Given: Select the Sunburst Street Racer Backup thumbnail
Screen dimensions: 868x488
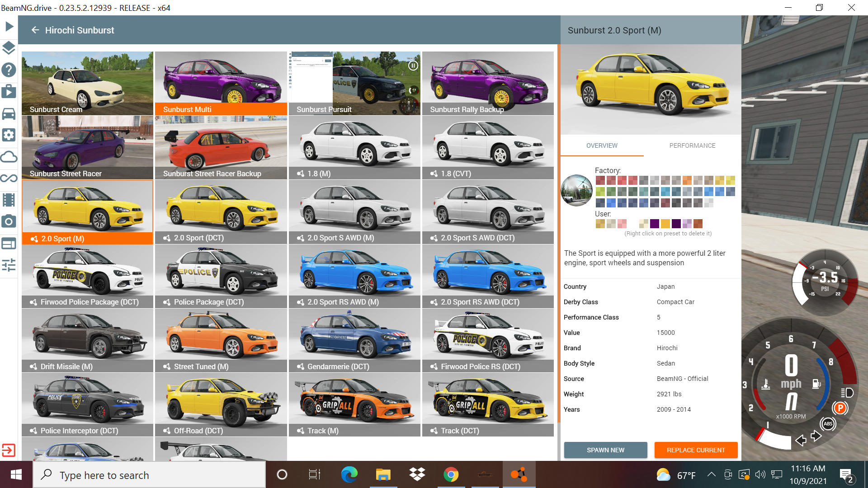Looking at the screenshot, I should (x=221, y=147).
